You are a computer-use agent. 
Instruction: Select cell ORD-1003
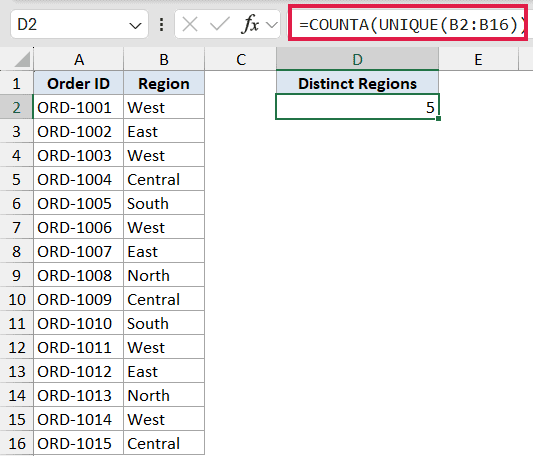(79, 155)
